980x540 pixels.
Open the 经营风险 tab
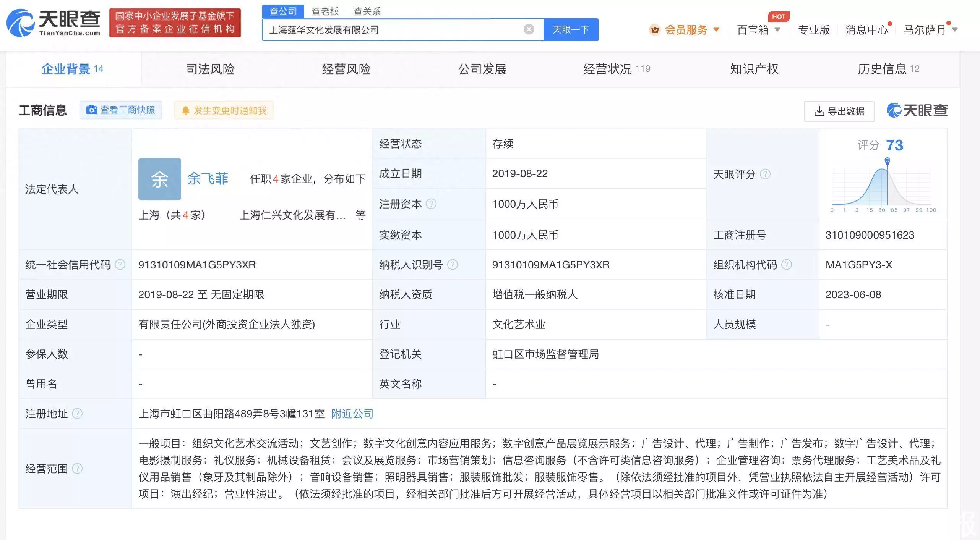point(346,69)
